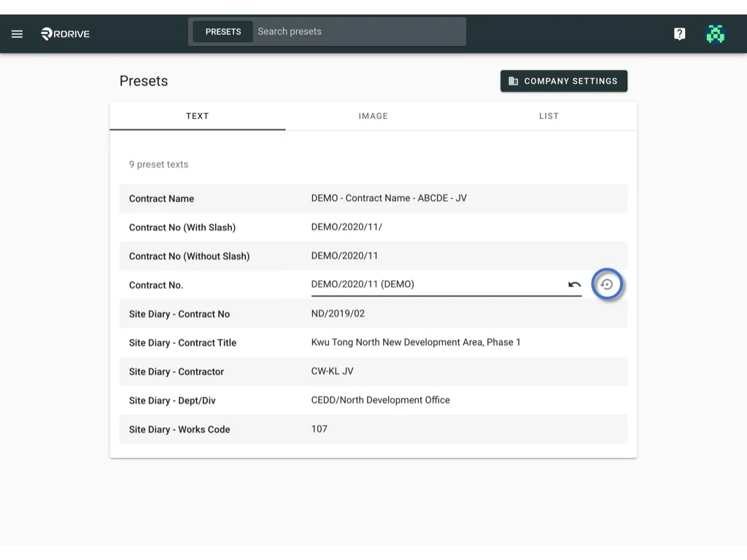Click the history restore icon for Contract No.

(x=607, y=285)
